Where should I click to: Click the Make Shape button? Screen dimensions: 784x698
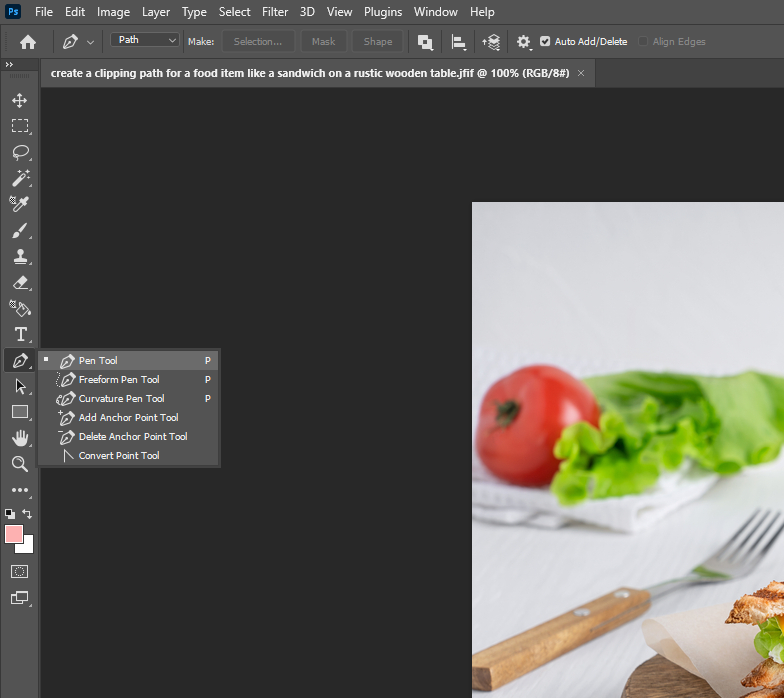pos(378,42)
